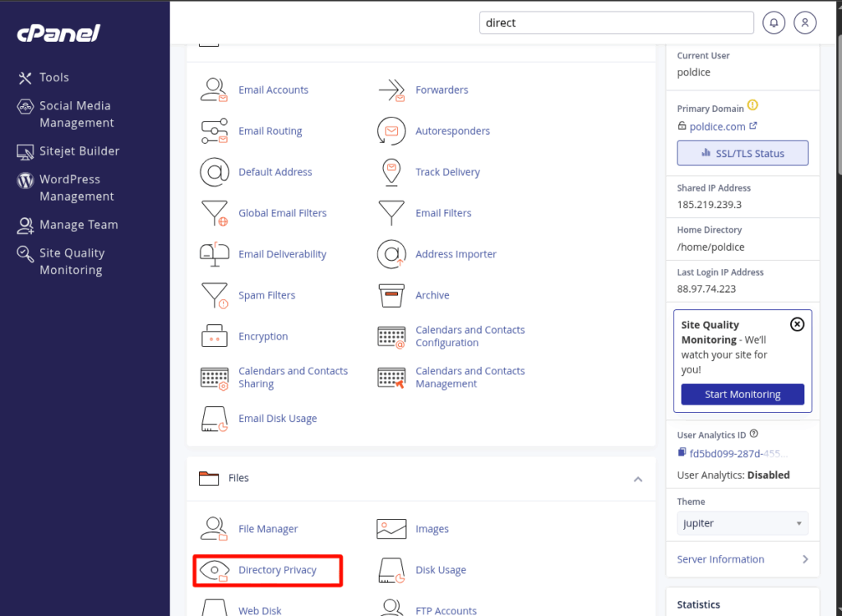Open the Autoresponders icon
Screen dimensions: 842x616
click(391, 131)
